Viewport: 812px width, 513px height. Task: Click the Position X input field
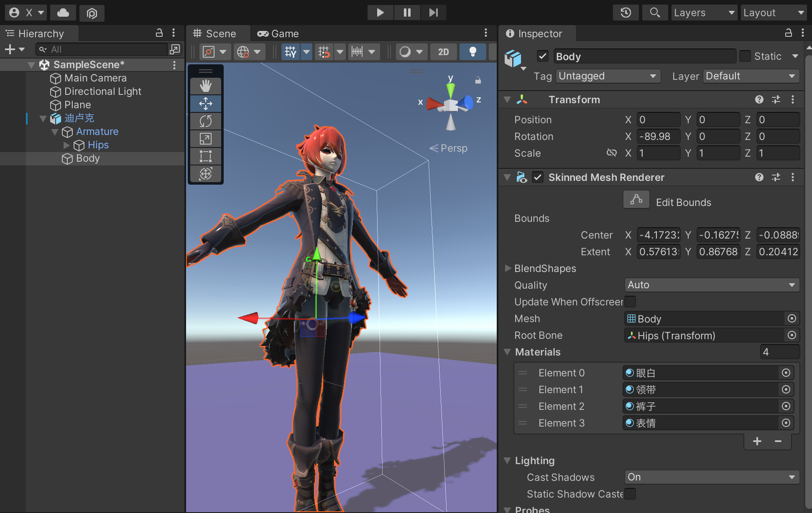pyautogui.click(x=658, y=119)
